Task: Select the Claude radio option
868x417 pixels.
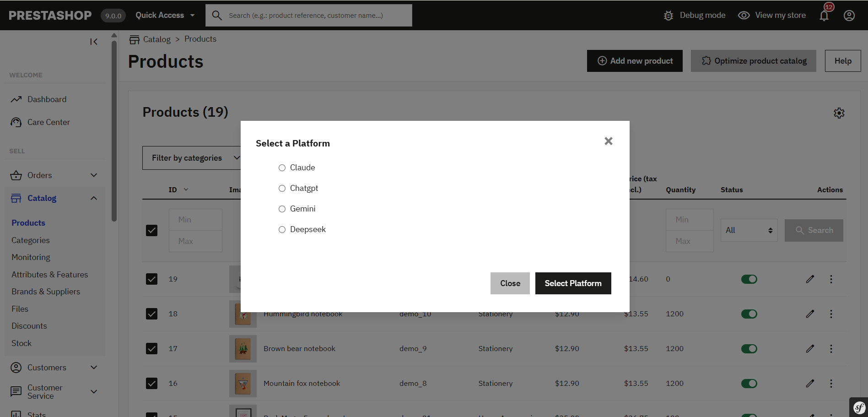Action: [282, 168]
